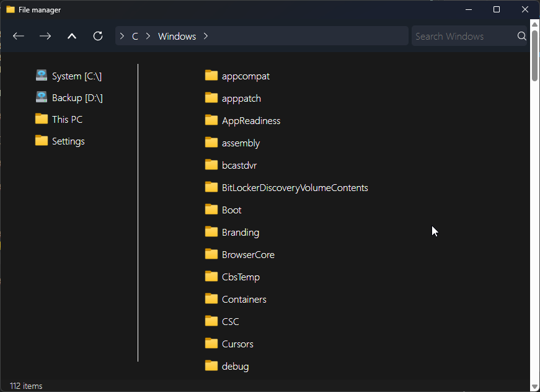The height and width of the screenshot is (392, 540).
Task: Click the System C drive icon
Action: coord(42,76)
